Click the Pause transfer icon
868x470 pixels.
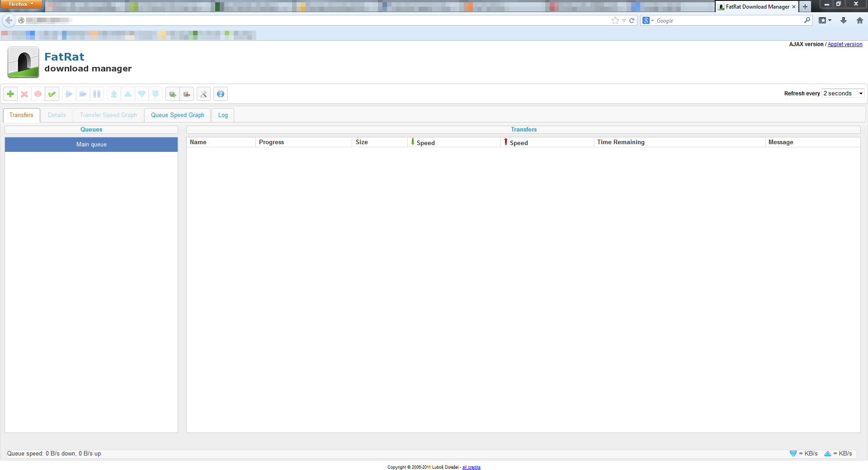97,94
